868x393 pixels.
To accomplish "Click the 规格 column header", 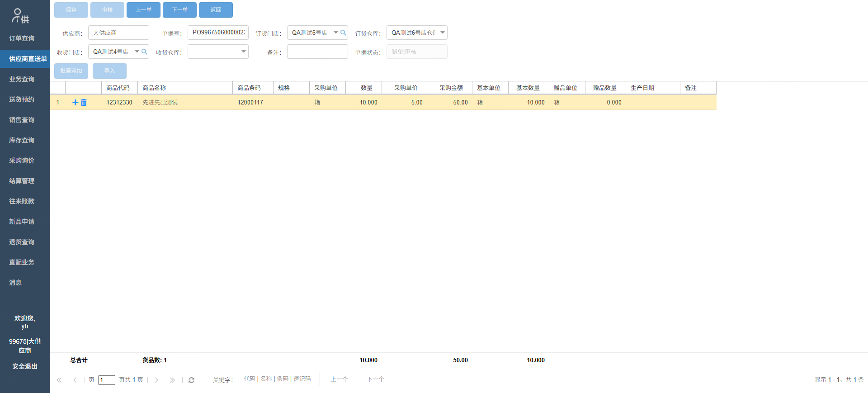I will (291, 88).
